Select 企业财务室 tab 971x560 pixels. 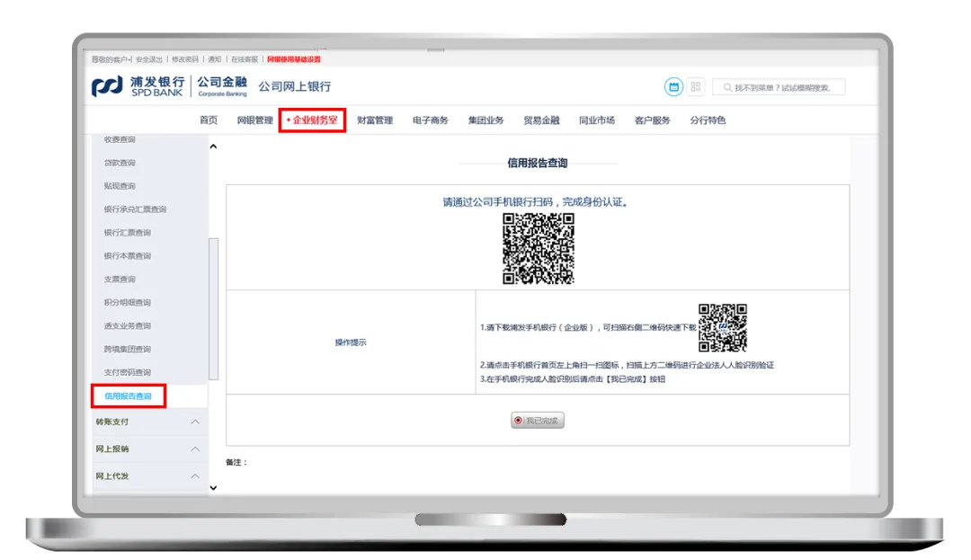pos(312,120)
